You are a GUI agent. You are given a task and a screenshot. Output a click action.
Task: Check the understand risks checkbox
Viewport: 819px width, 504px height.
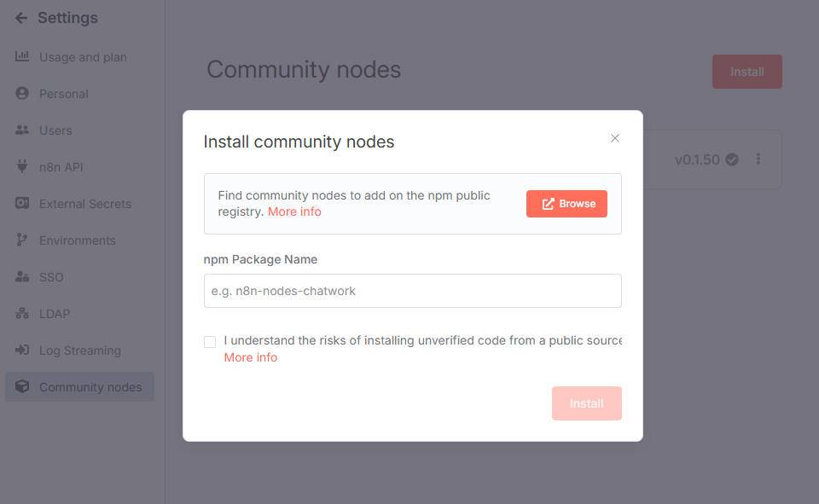pos(210,342)
